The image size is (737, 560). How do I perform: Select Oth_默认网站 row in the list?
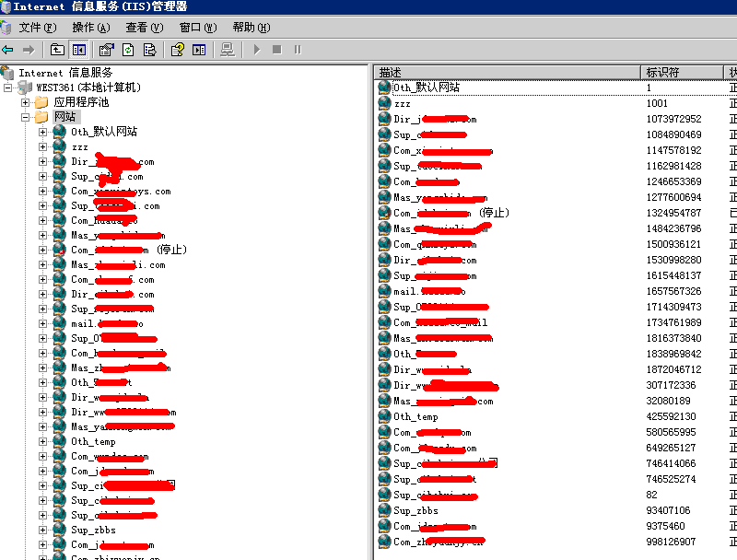(x=427, y=87)
